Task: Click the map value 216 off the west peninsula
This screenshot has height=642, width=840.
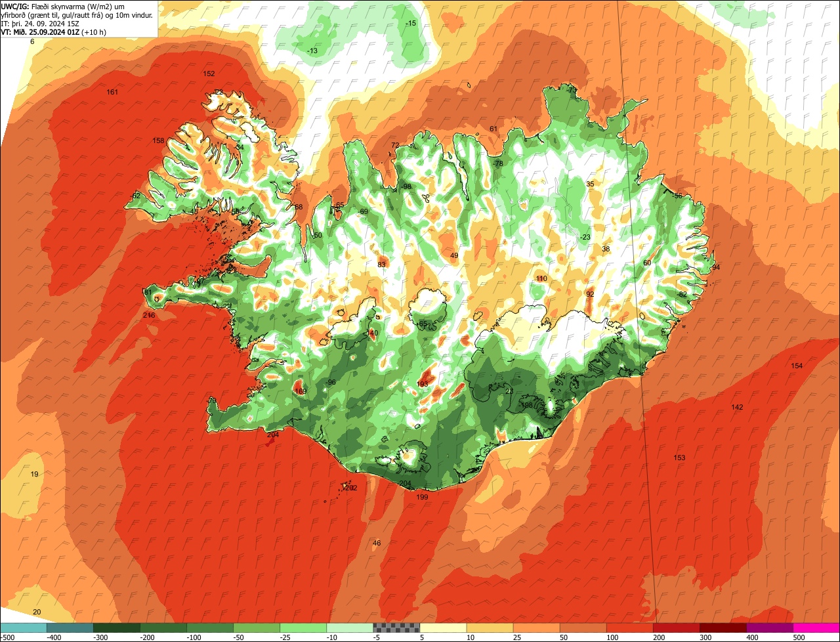Action: pyautogui.click(x=149, y=315)
